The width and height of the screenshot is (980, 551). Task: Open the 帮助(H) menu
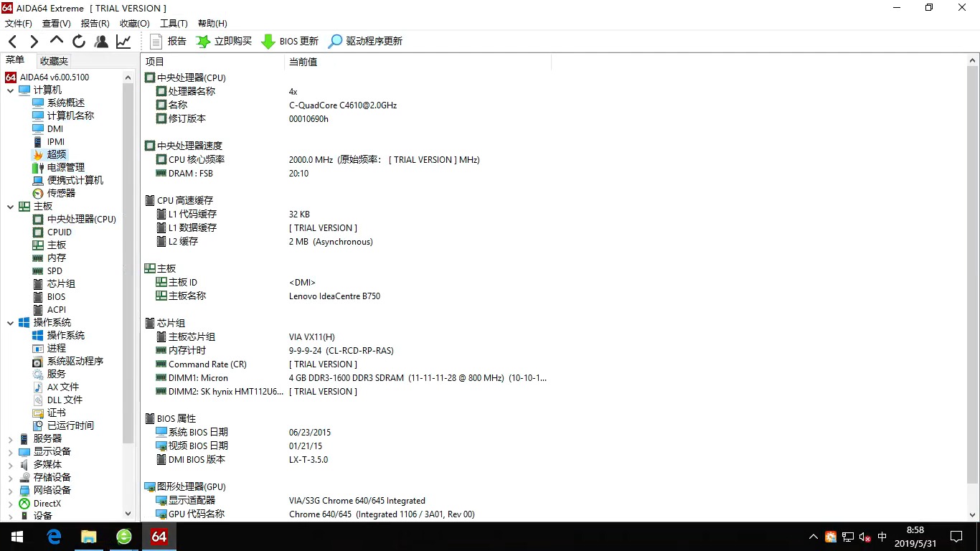212,24
